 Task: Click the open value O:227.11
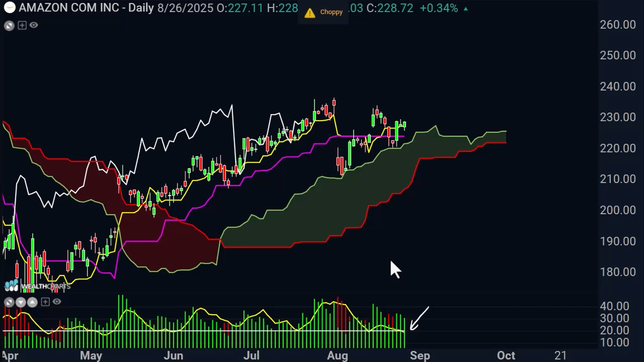pos(240,8)
